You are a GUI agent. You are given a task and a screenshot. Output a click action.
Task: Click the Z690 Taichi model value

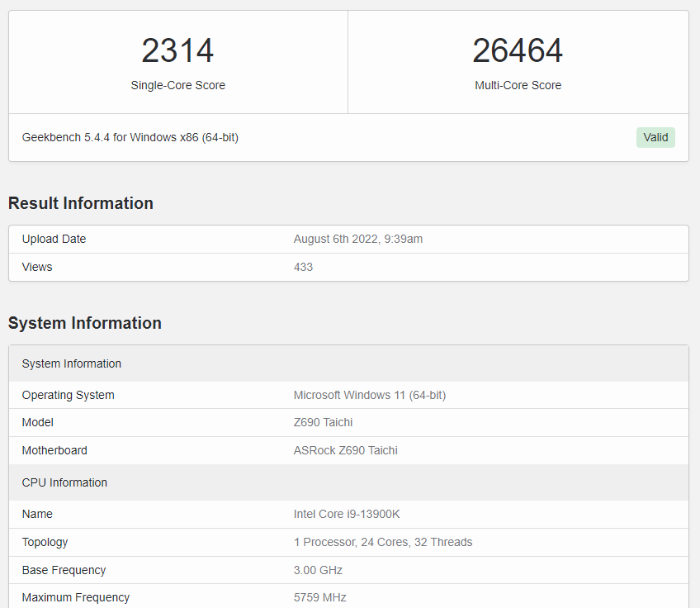(323, 423)
